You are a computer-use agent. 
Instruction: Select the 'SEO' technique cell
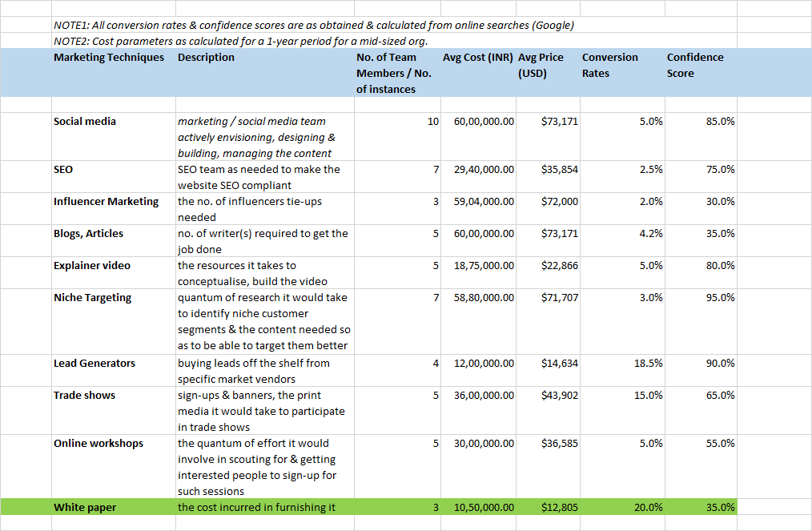(64, 170)
